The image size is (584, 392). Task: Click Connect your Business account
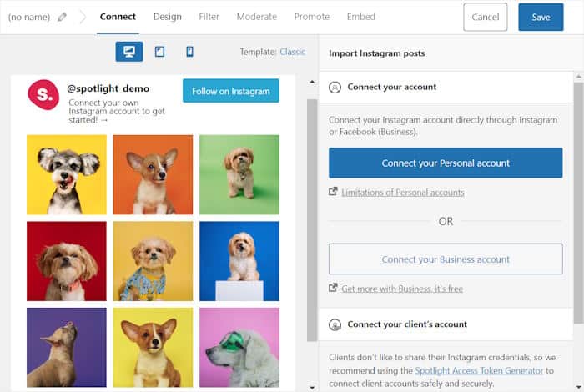tap(446, 259)
